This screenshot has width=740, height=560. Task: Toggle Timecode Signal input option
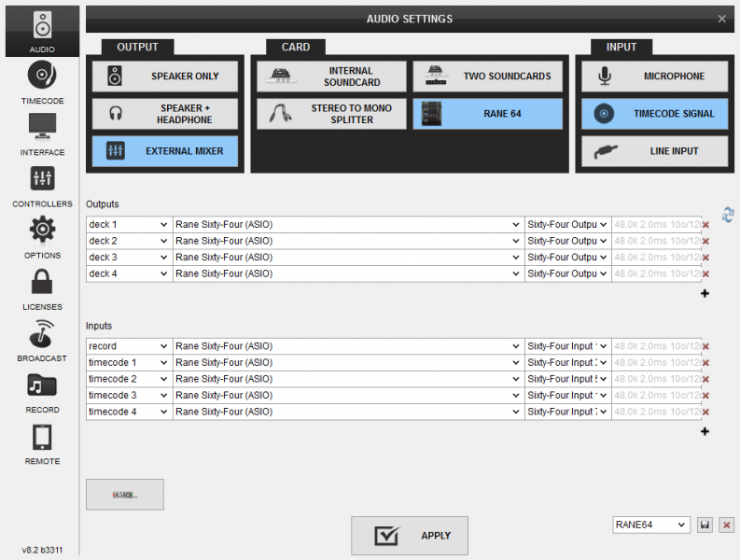coord(654,114)
